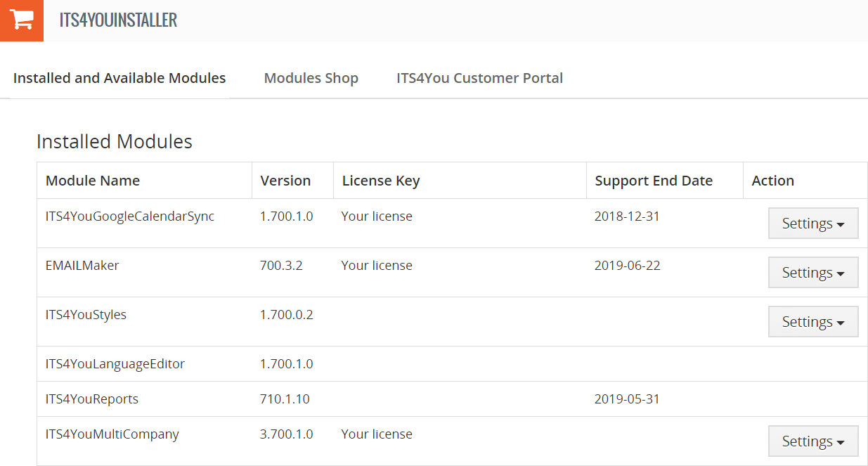Expand Settings dropdown for ITS4YouGoogleCalendarSync
Image resolution: width=868 pixels, height=466 pixels.
tap(812, 224)
